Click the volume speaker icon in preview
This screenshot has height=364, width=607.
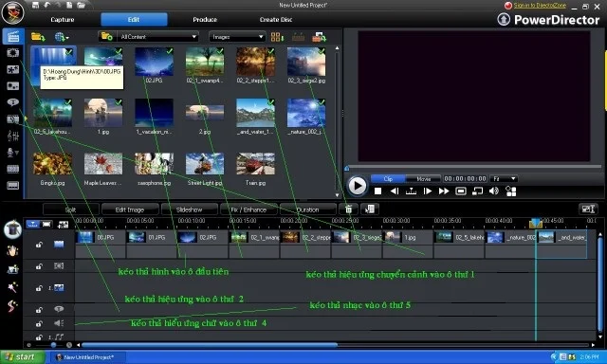pyautogui.click(x=493, y=191)
